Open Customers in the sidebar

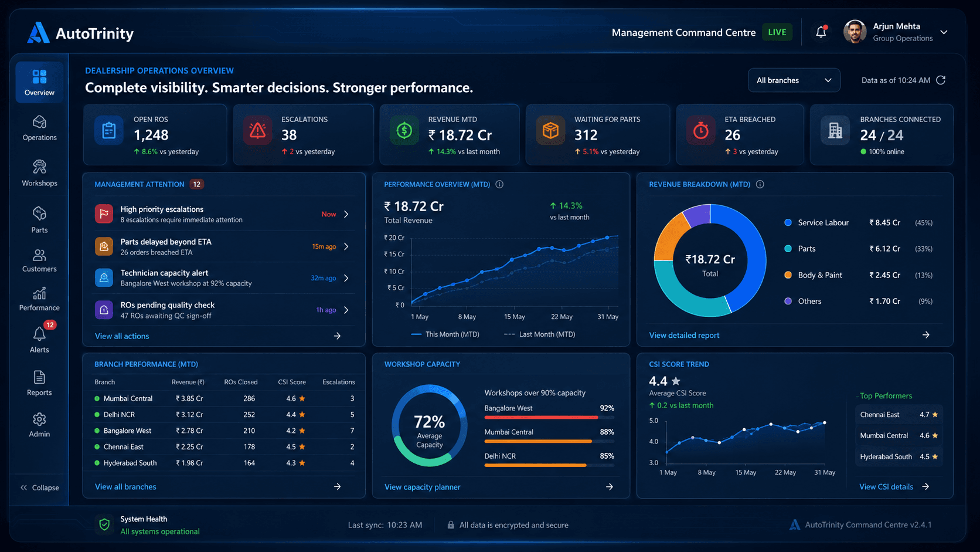coord(39,261)
